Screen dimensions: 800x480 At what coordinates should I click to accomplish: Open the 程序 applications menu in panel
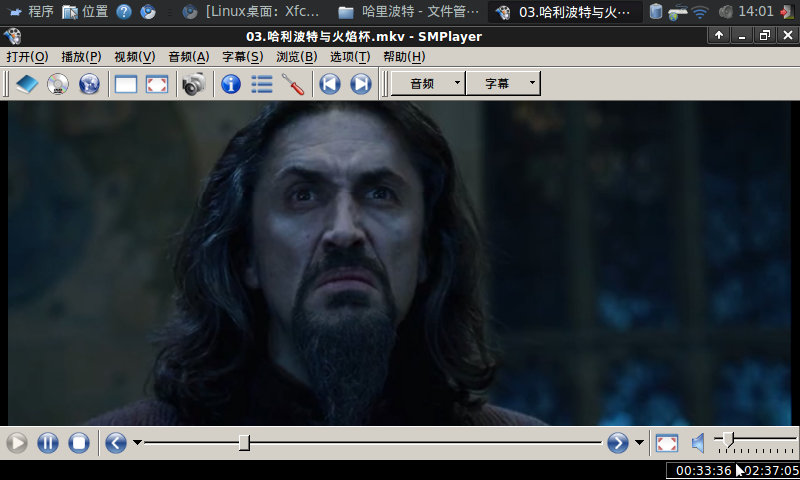(32, 11)
